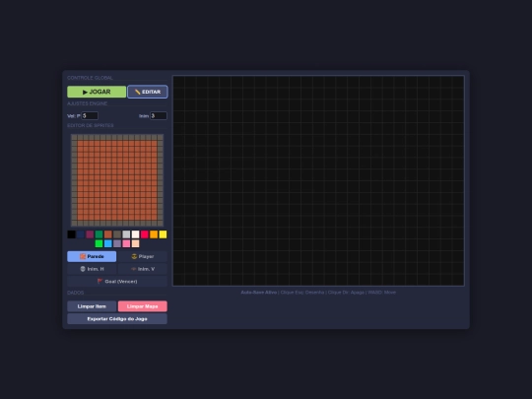
Task: Click Exportar Código do Jogo button
Action: click(117, 319)
